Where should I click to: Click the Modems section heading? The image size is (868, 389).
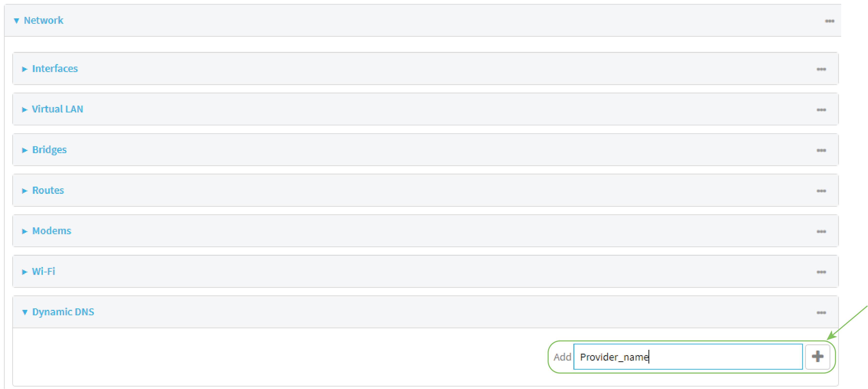point(52,231)
